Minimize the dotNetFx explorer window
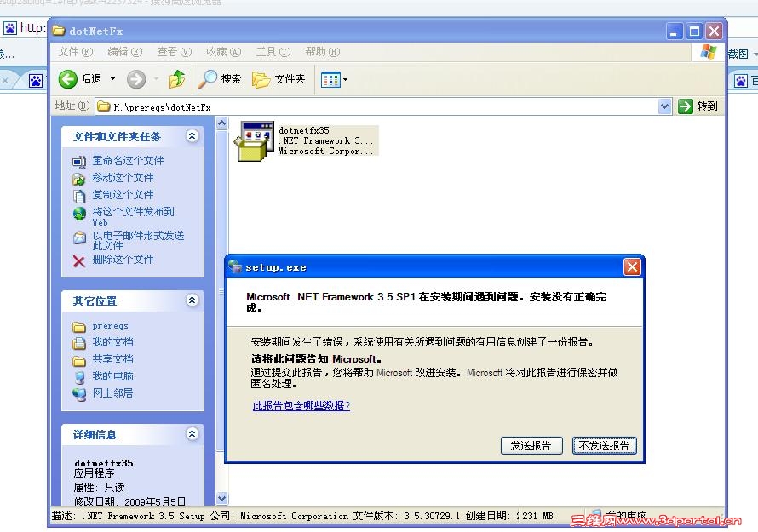 (x=674, y=31)
